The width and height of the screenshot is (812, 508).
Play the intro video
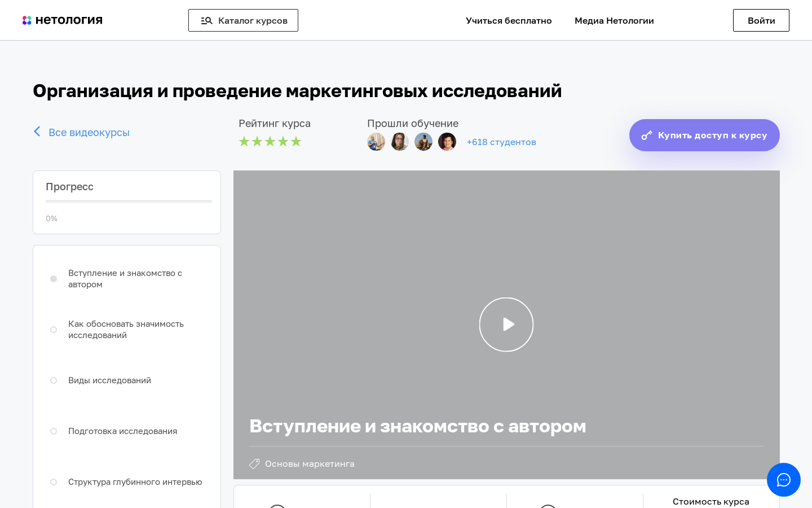[506, 325]
